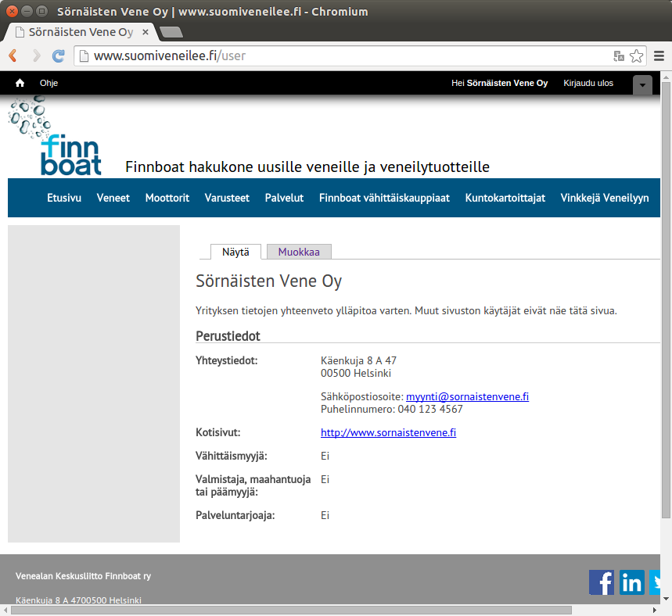672x616 pixels.
Task: Open the myynti@sornaistenvene.fi email link
Action: point(467,397)
